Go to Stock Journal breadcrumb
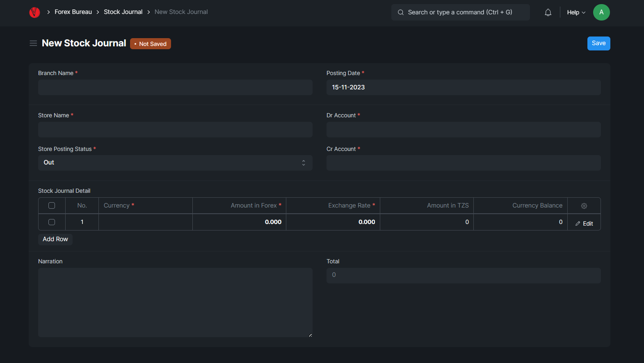Screen dimensions: 644x363 pyautogui.click(x=123, y=12)
